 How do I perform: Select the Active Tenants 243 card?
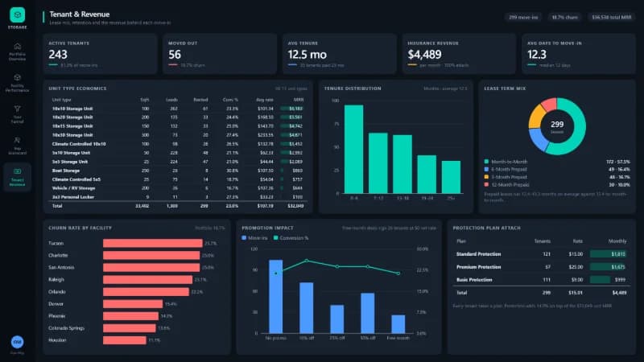pyautogui.click(x=100, y=54)
